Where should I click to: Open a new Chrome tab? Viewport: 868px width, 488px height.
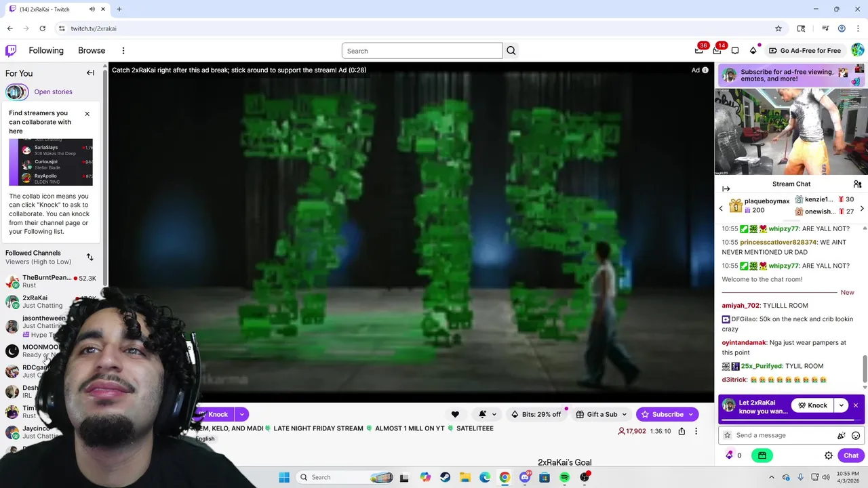pos(119,9)
